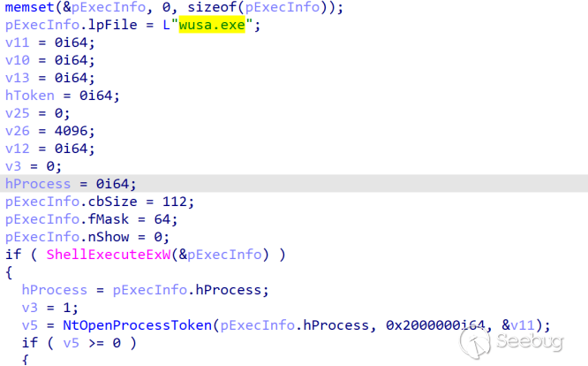
Task: Select the v25 = 0 assignment
Action: [x=37, y=113]
